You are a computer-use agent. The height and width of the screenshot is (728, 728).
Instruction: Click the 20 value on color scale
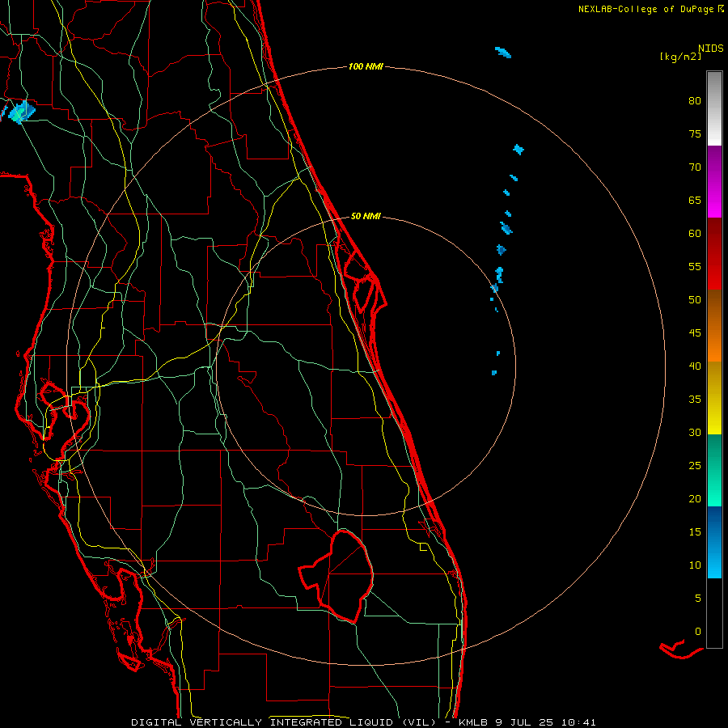[695, 498]
